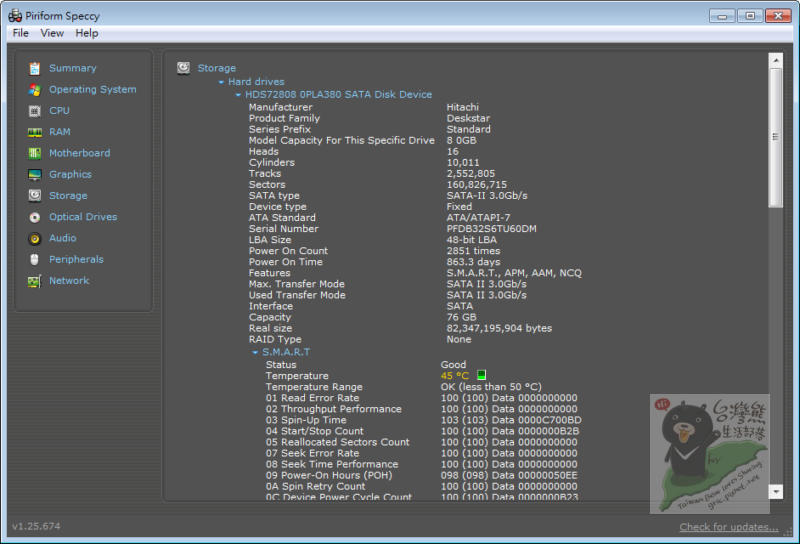Click the version label v1.25.674

36,526
